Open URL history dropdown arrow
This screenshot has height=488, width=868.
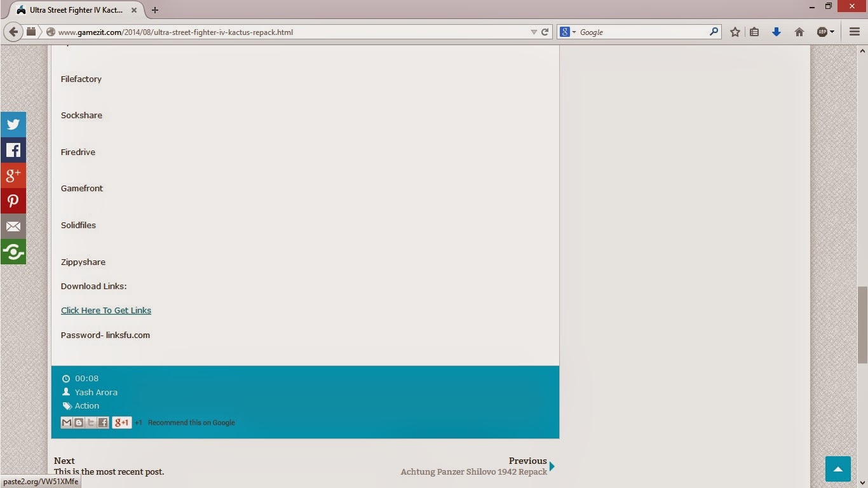(x=534, y=32)
